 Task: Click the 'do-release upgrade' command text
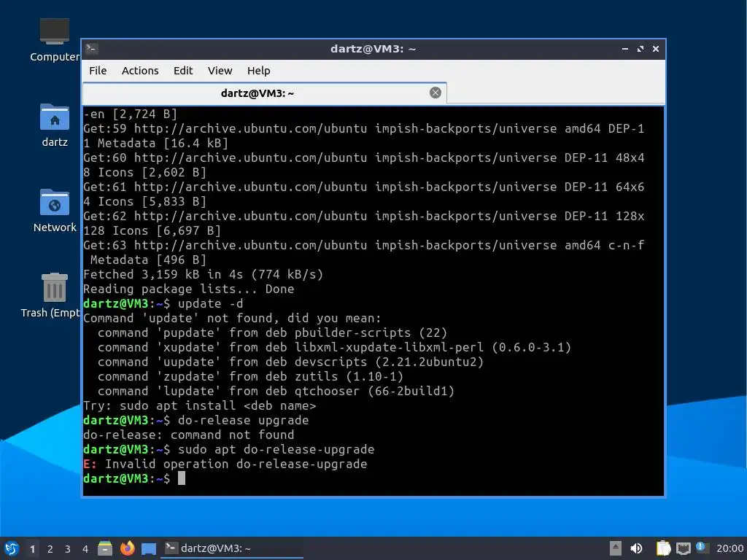click(243, 421)
